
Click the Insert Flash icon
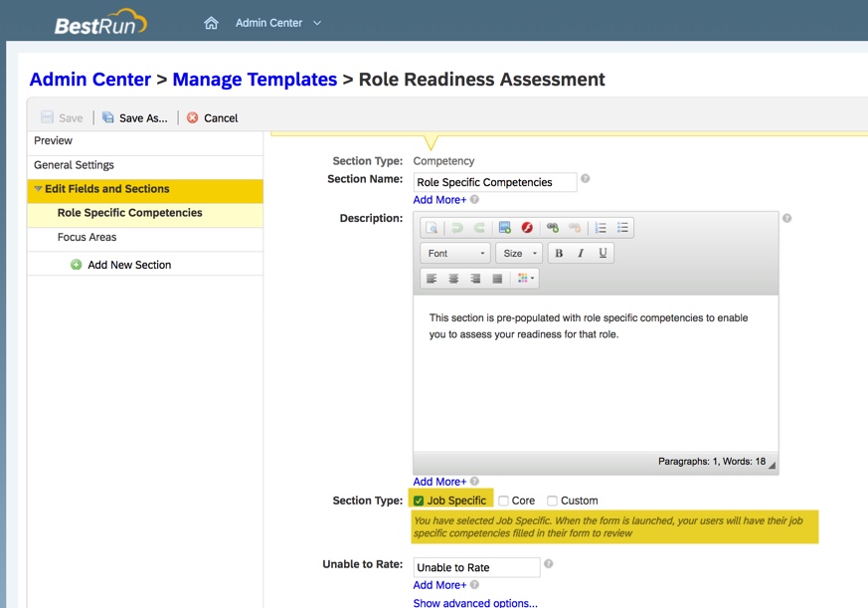[x=527, y=228]
